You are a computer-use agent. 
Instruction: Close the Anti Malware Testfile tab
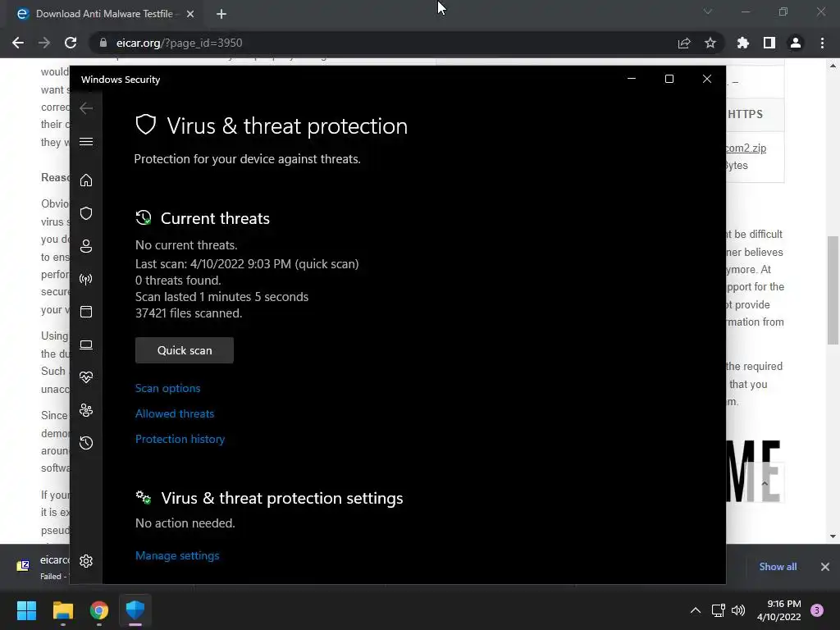coord(190,14)
